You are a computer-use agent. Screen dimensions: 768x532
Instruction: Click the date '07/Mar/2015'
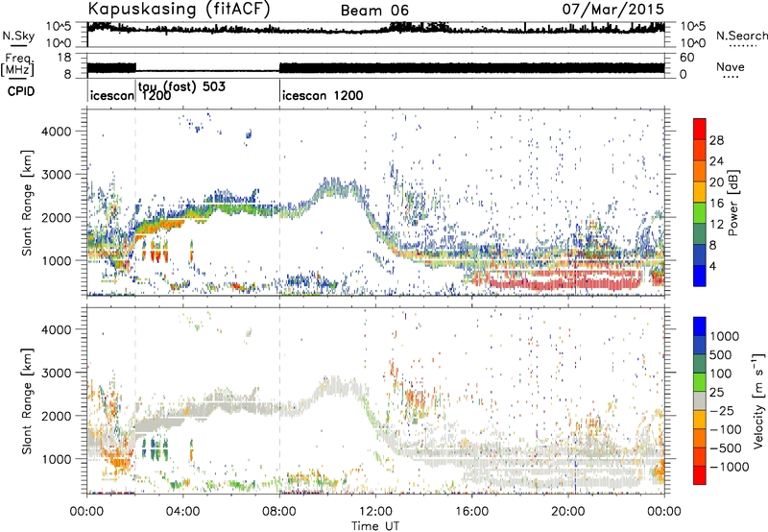click(x=613, y=9)
